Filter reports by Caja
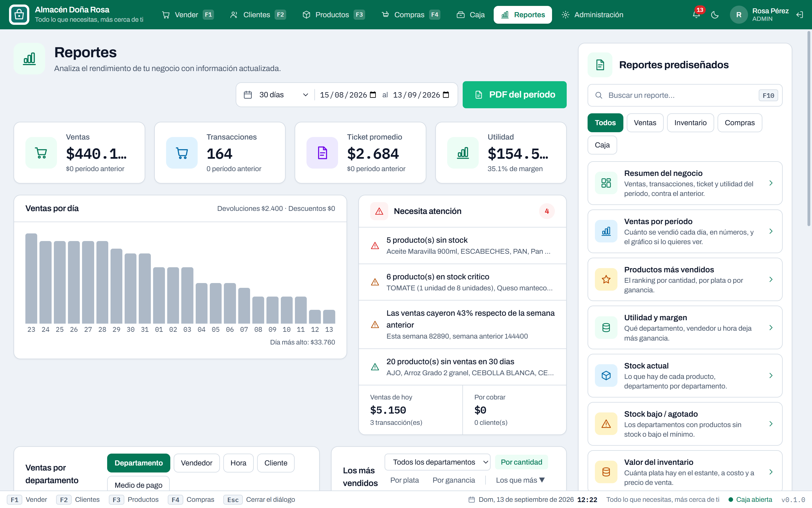 coord(602,145)
